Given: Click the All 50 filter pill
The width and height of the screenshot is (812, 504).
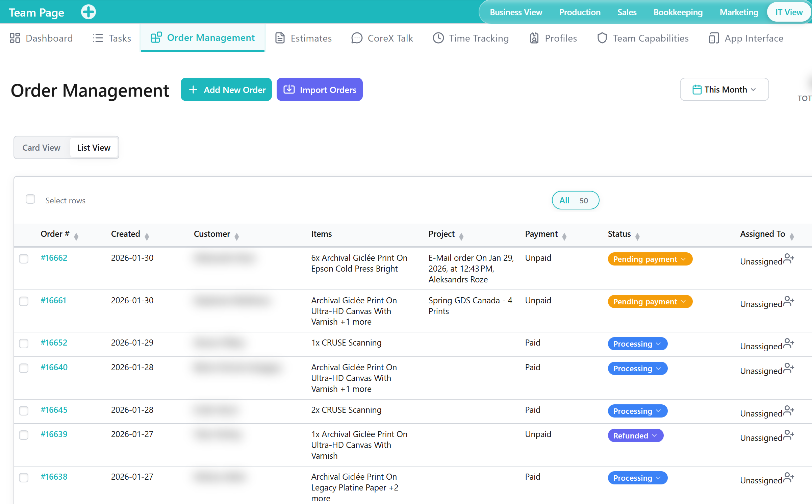Looking at the screenshot, I should [x=576, y=200].
